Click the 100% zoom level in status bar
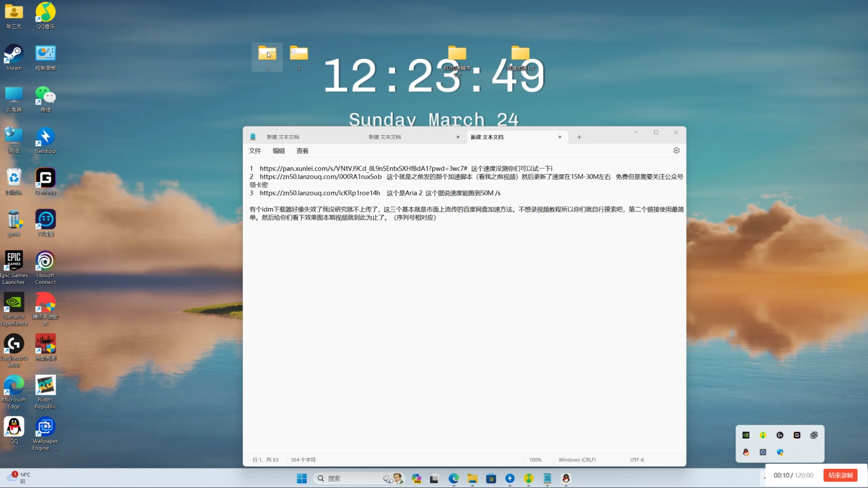The image size is (868, 488). (x=535, y=459)
